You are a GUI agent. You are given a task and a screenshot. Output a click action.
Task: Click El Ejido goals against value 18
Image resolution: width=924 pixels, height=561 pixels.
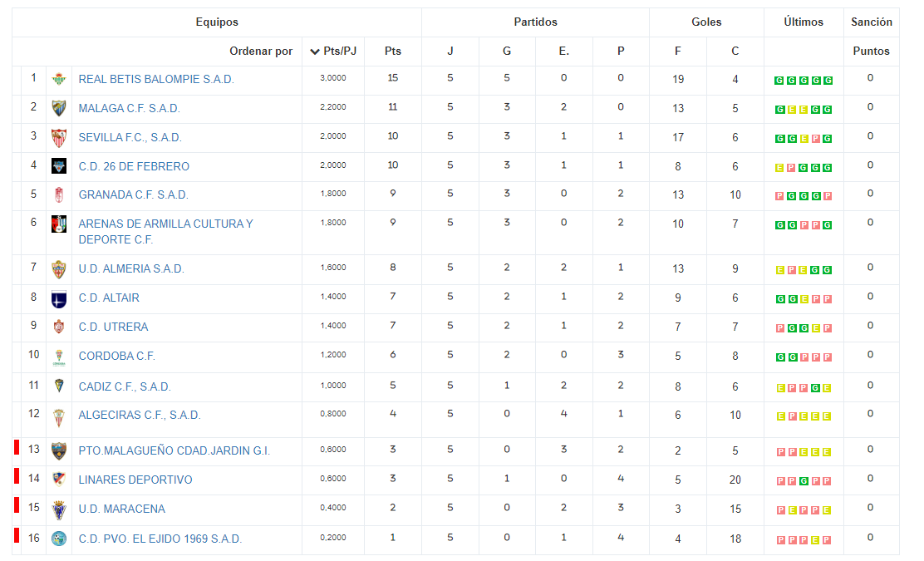[735, 539]
